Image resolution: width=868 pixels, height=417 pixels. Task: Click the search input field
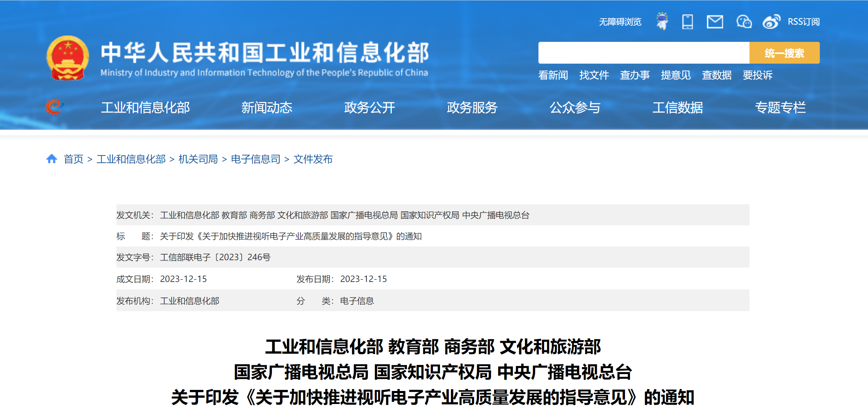click(644, 53)
